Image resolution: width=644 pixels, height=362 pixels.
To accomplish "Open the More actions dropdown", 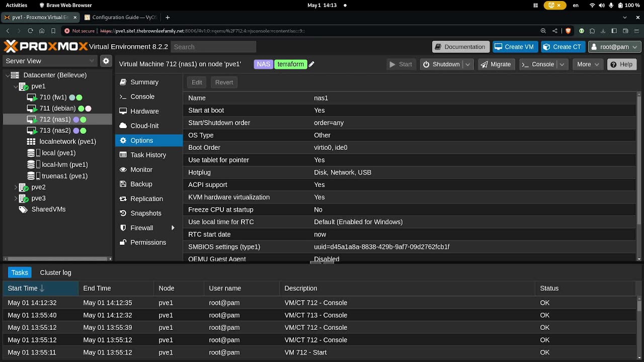I will pos(588,64).
